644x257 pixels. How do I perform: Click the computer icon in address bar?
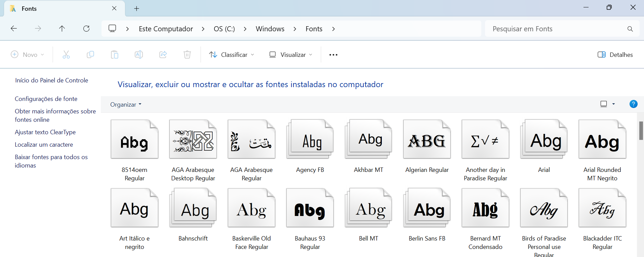(112, 28)
